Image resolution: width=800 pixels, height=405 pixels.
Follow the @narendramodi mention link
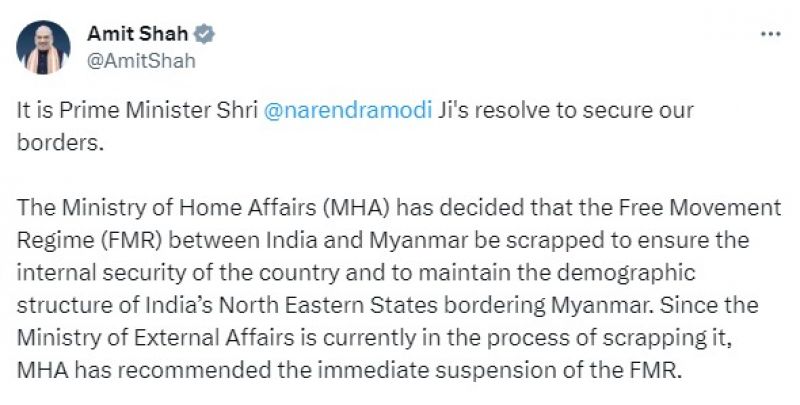347,112
